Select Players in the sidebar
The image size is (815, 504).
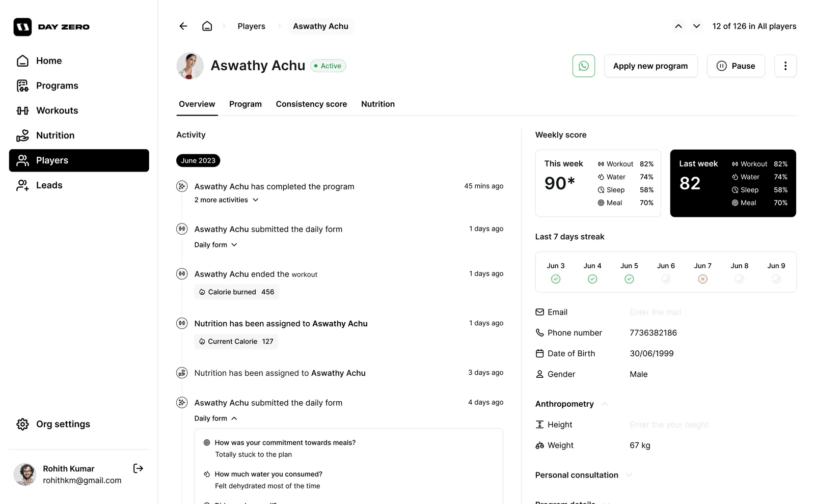[79, 160]
